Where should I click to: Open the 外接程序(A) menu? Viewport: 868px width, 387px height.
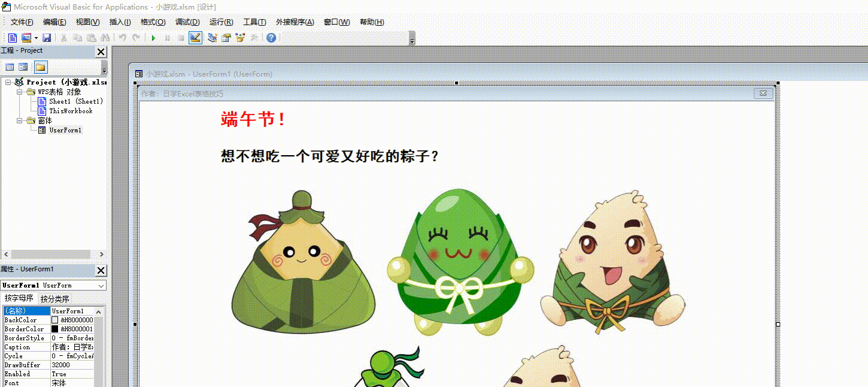click(x=295, y=22)
